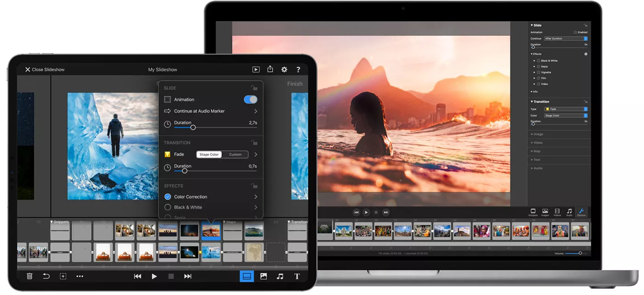
Task: Open the share icon in iPad header
Action: (270, 69)
